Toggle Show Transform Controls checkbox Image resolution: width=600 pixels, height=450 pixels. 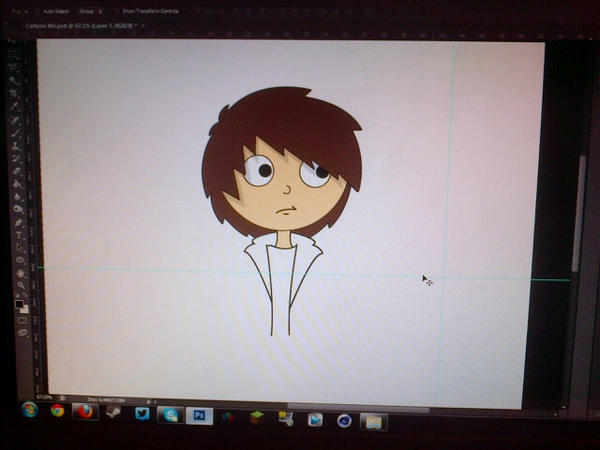click(117, 11)
